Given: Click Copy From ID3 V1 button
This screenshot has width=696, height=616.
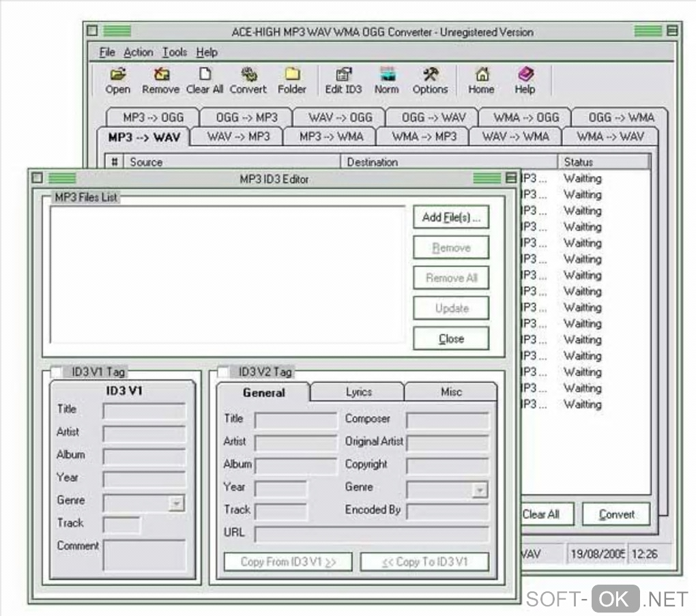Looking at the screenshot, I should [288, 562].
